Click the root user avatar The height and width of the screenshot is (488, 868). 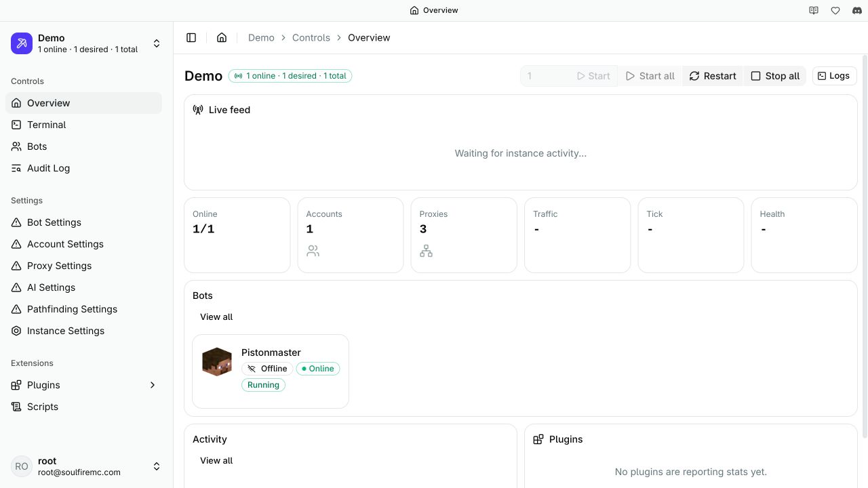(x=22, y=466)
